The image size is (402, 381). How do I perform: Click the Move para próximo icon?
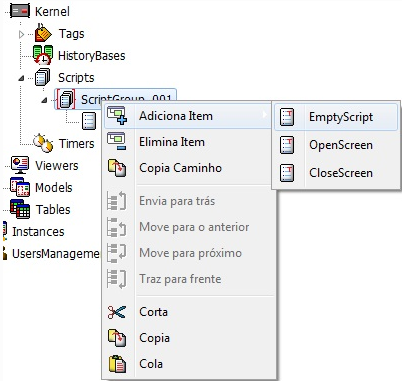117,253
